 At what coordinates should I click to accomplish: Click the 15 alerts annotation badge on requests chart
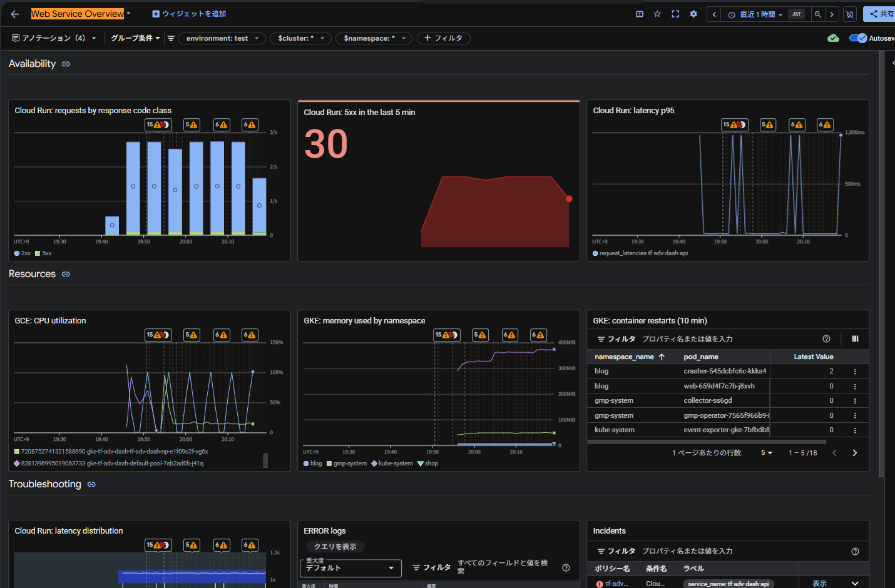pos(157,124)
